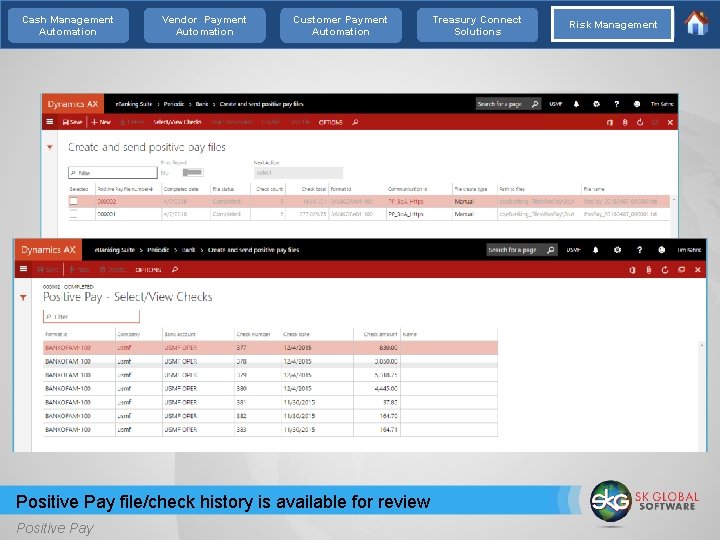Image resolution: width=720 pixels, height=540 pixels.
Task: Click the page search magnifier in upper window header
Action: click(x=535, y=104)
